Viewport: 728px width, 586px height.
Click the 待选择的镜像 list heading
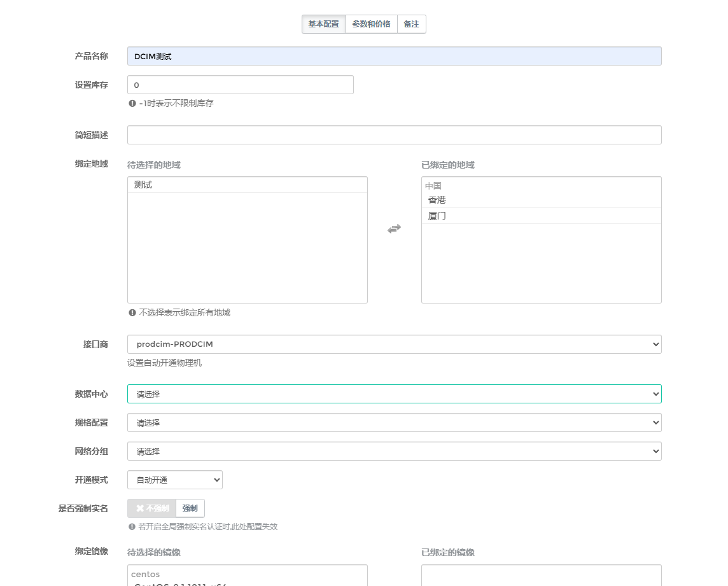pos(153,552)
